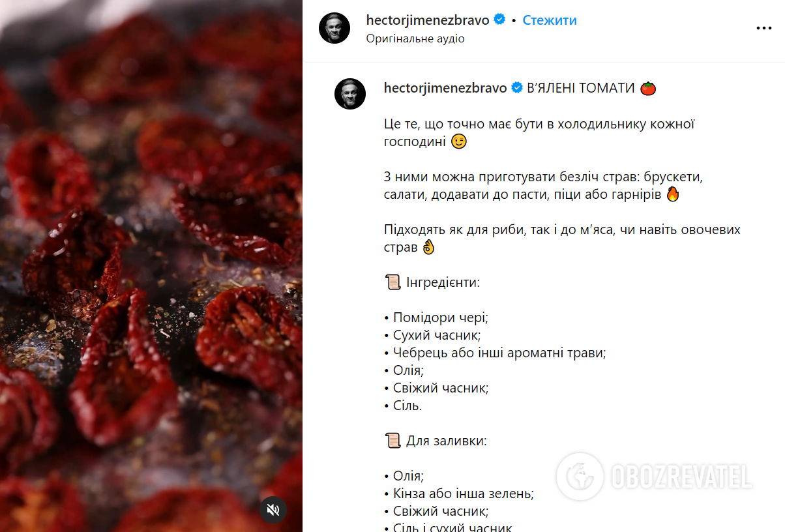The width and height of the screenshot is (785, 532).
Task: Open the three-dots more options menu
Action: click(763, 28)
